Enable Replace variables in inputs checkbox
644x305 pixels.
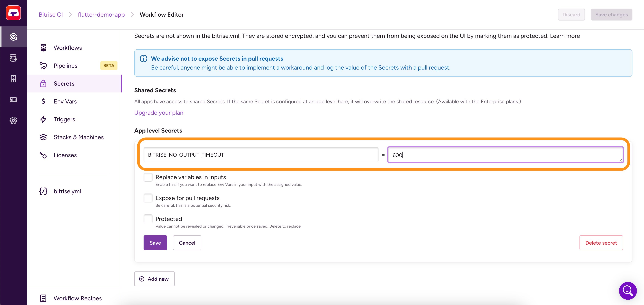point(148,177)
